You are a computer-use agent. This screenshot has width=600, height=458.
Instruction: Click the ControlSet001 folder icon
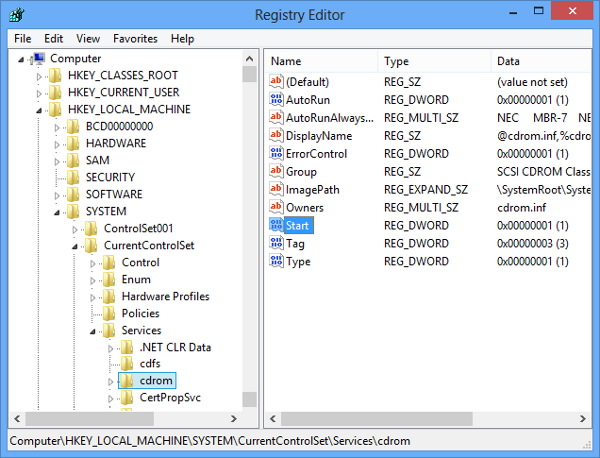91,228
